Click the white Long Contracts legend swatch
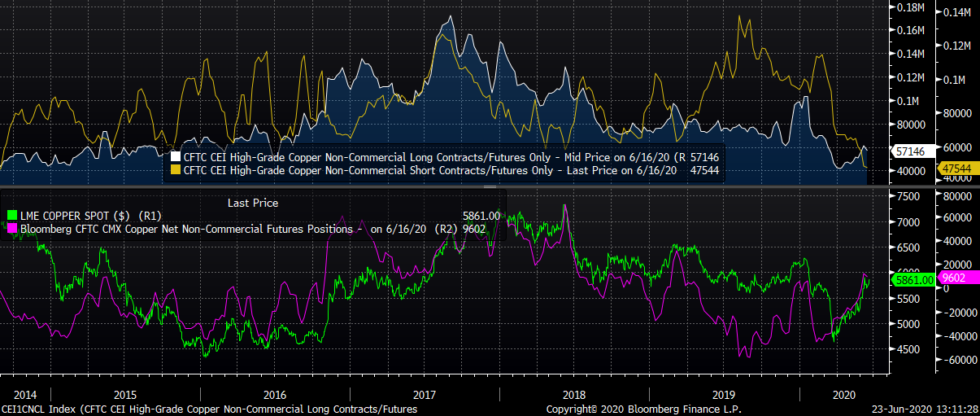The width and height of the screenshot is (980, 416). (x=176, y=156)
